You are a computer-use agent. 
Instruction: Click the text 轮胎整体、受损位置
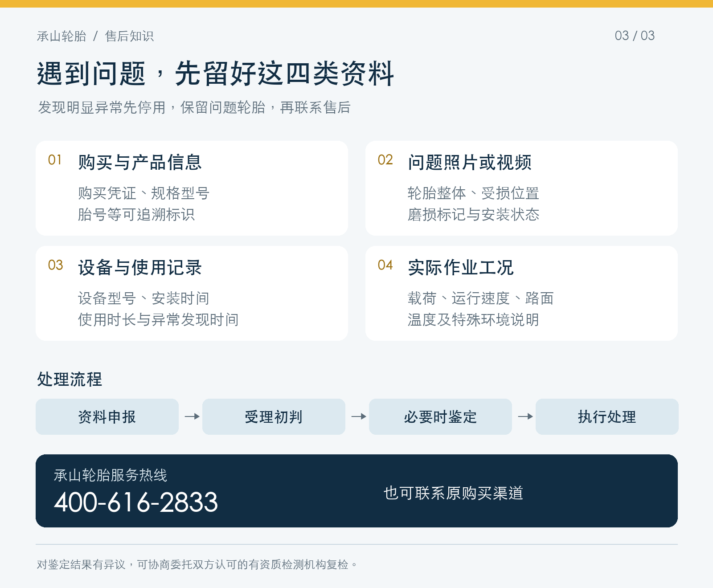473,193
